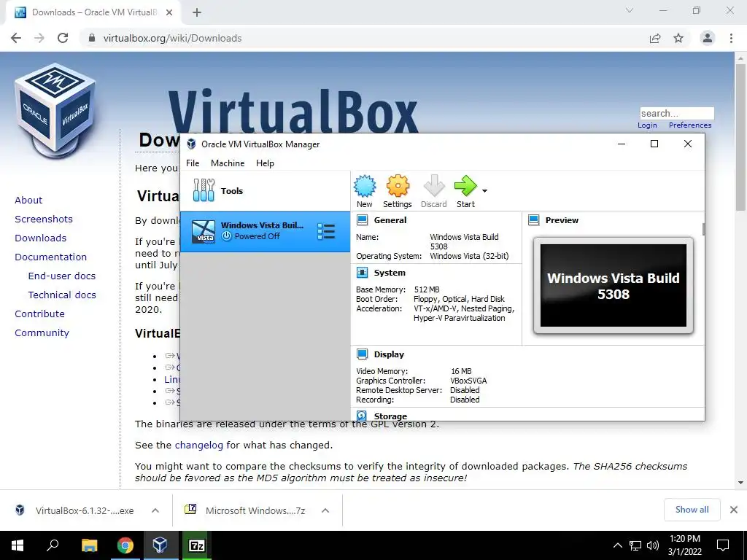
Task: Click the System section icon
Action: point(362,273)
